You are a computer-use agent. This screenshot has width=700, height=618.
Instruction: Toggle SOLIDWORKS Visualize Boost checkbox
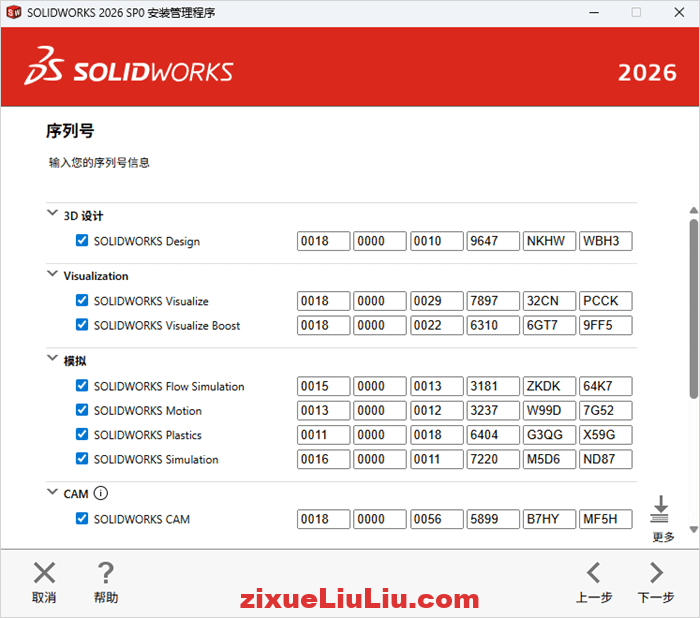82,325
